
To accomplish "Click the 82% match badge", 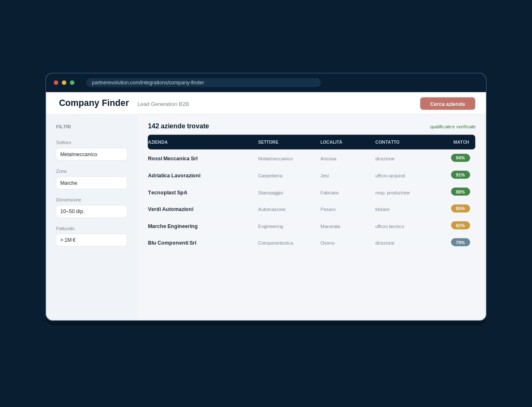I will pyautogui.click(x=461, y=226).
